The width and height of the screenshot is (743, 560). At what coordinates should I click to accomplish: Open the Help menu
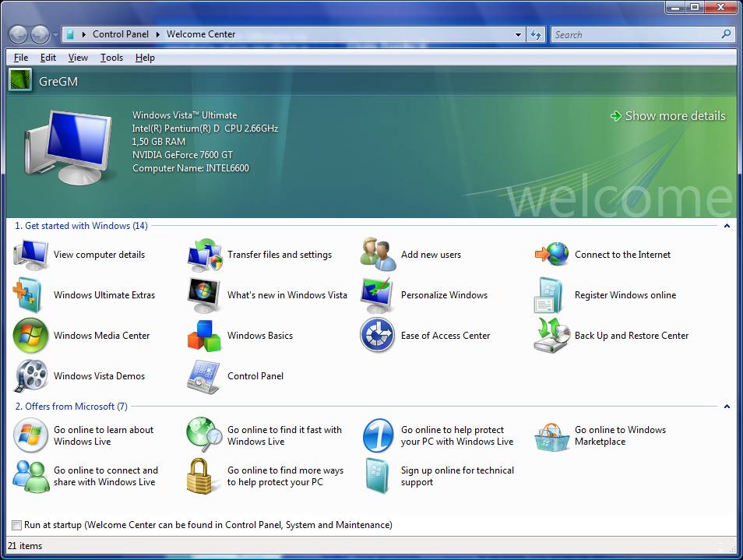(145, 58)
